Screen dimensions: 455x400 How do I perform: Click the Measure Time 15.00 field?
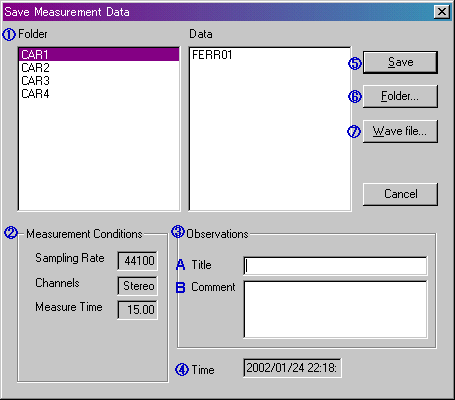[x=138, y=310]
